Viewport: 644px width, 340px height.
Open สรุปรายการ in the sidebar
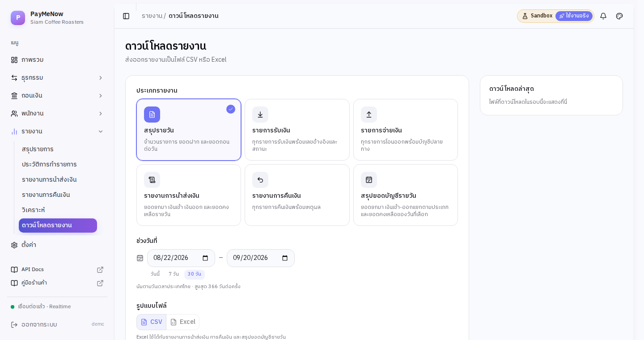pyautogui.click(x=58, y=149)
